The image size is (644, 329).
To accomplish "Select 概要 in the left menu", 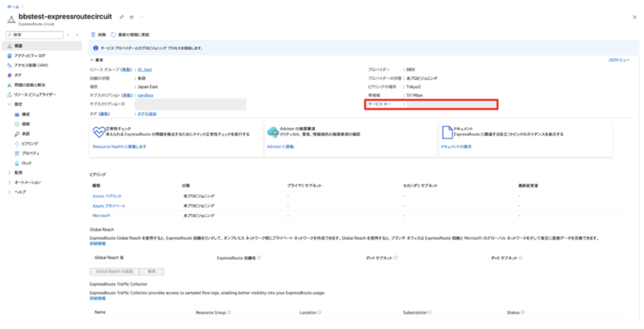I will click(x=42, y=46).
